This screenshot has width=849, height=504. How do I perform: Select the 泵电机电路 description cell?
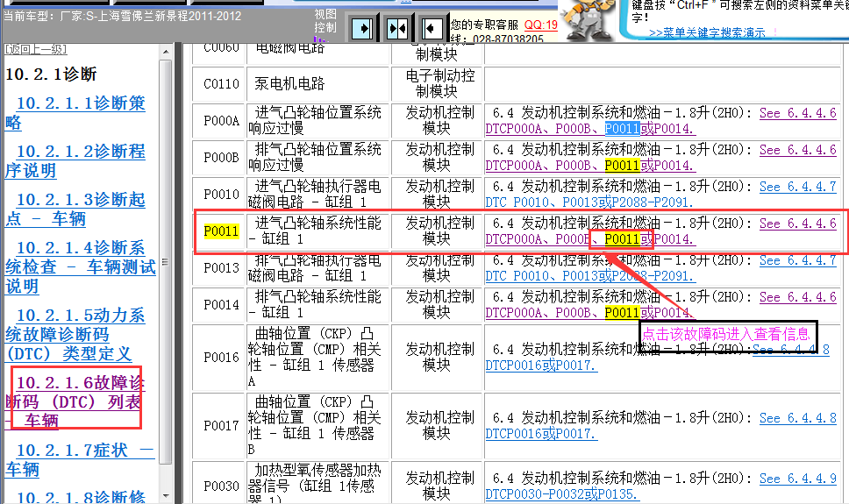tap(319, 84)
